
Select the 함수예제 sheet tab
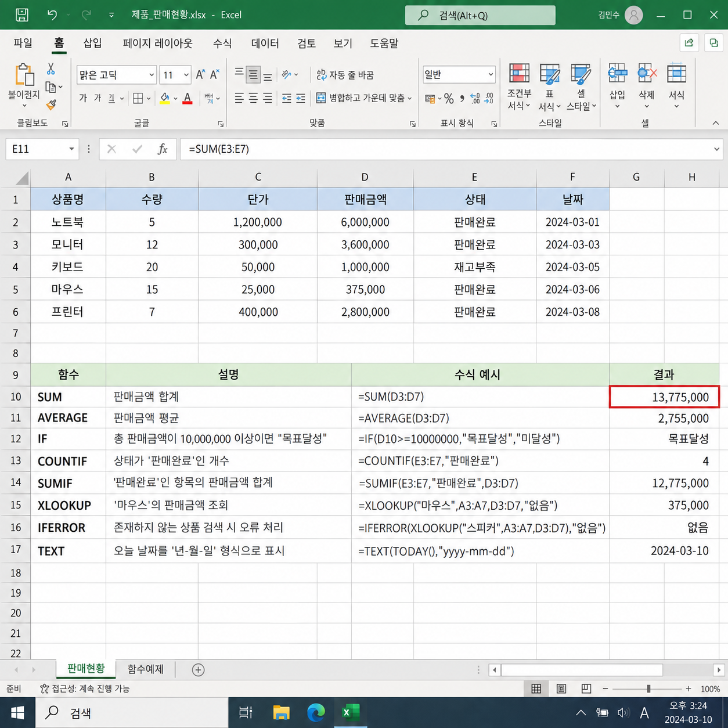(x=146, y=669)
